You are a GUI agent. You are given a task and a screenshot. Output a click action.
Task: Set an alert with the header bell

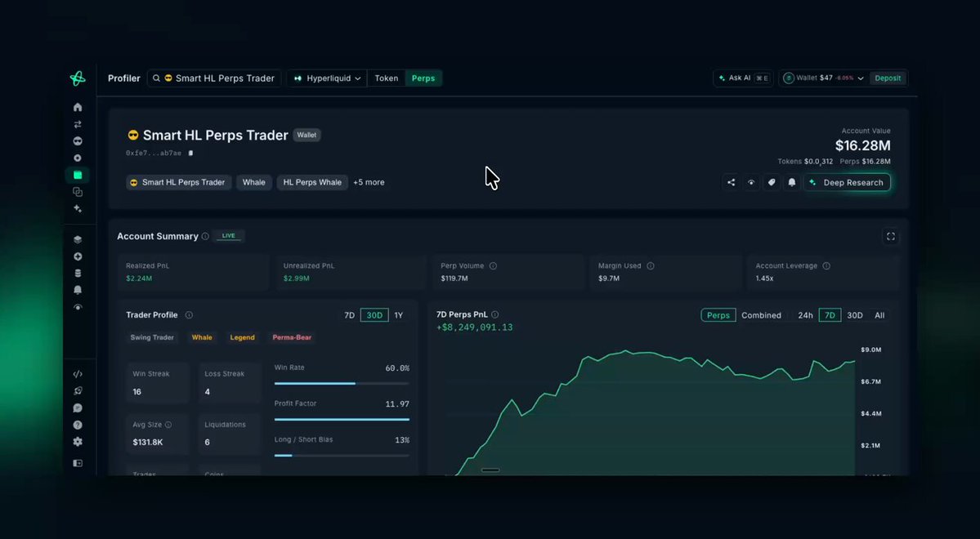coord(792,182)
